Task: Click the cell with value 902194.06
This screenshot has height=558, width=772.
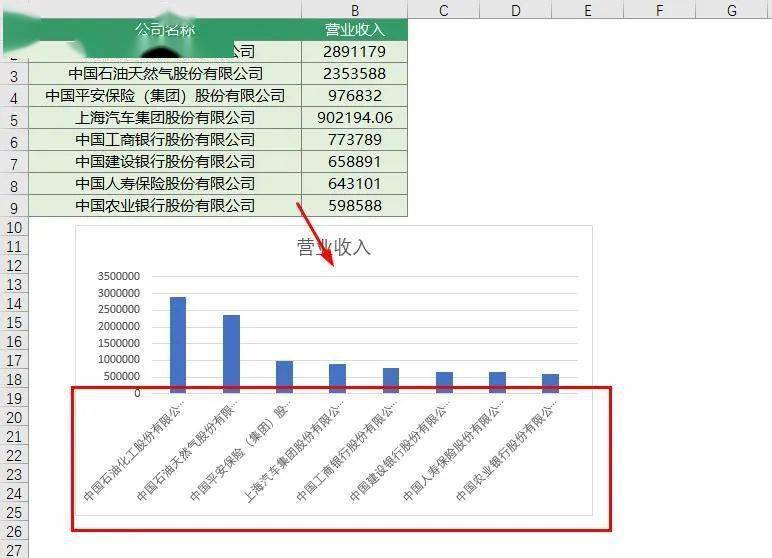Action: (x=354, y=117)
